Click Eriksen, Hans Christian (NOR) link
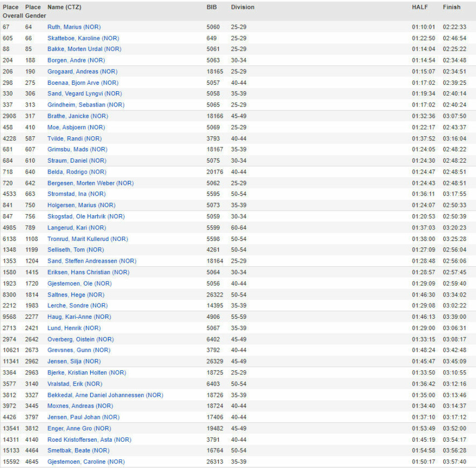 [x=88, y=272]
